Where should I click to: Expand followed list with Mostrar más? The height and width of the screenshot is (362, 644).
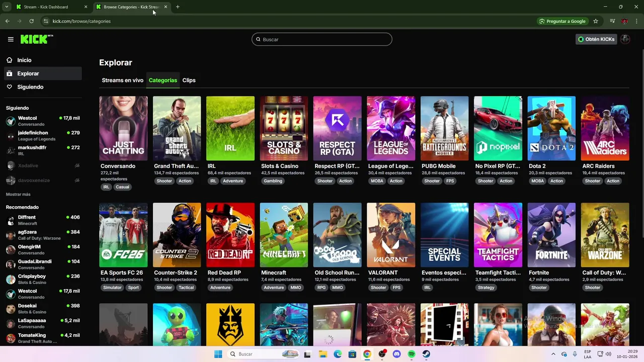(x=18, y=194)
